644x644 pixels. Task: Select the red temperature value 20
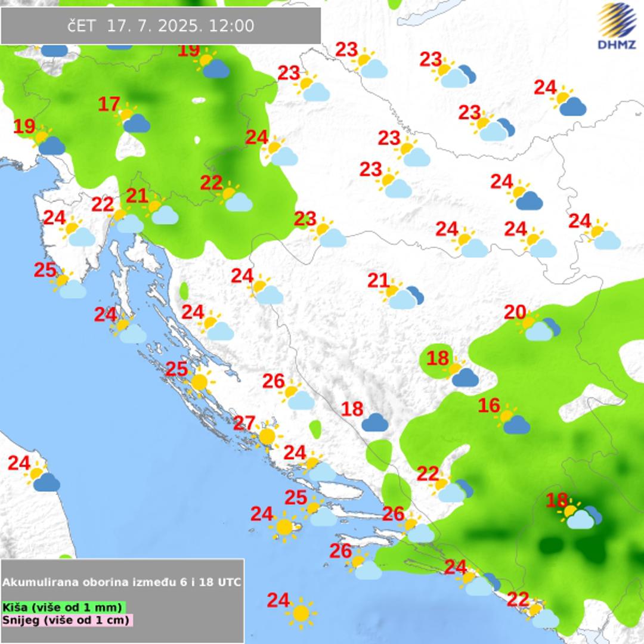(x=515, y=312)
